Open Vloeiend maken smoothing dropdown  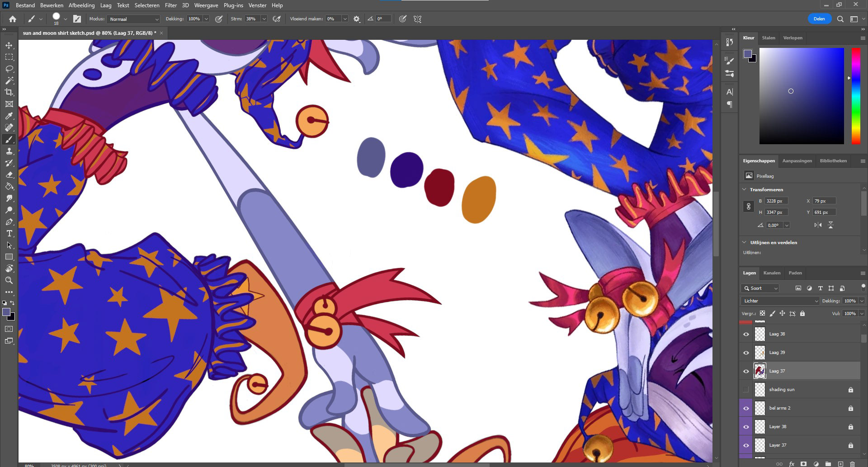point(345,19)
